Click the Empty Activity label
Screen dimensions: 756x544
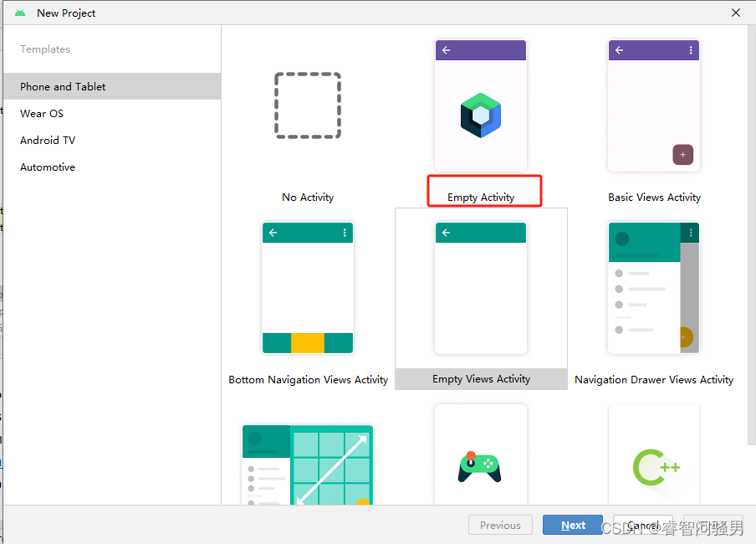coord(481,198)
